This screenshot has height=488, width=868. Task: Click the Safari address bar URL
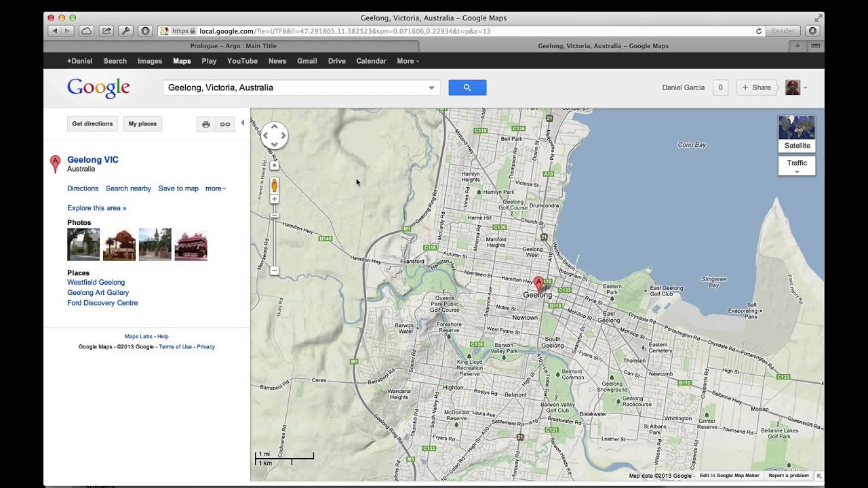point(344,31)
